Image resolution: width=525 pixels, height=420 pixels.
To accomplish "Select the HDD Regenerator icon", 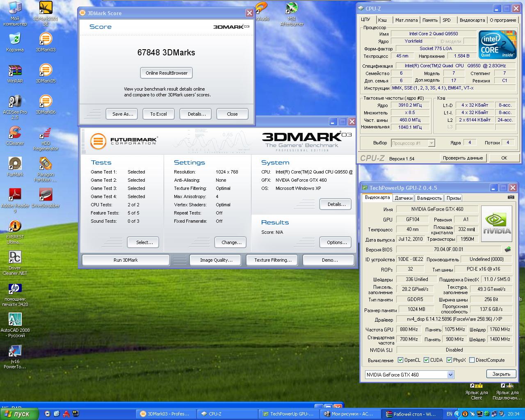I will click(x=46, y=139).
